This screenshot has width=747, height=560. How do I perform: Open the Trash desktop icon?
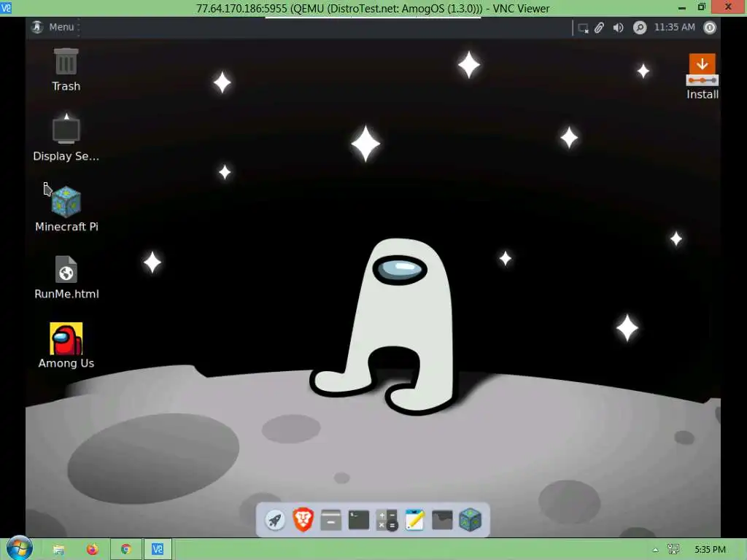point(66,69)
